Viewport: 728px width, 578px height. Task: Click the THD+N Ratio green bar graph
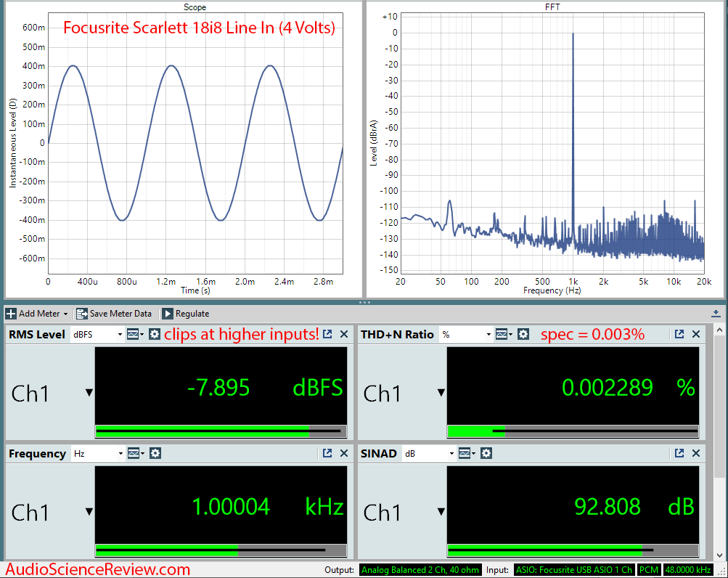click(x=573, y=431)
